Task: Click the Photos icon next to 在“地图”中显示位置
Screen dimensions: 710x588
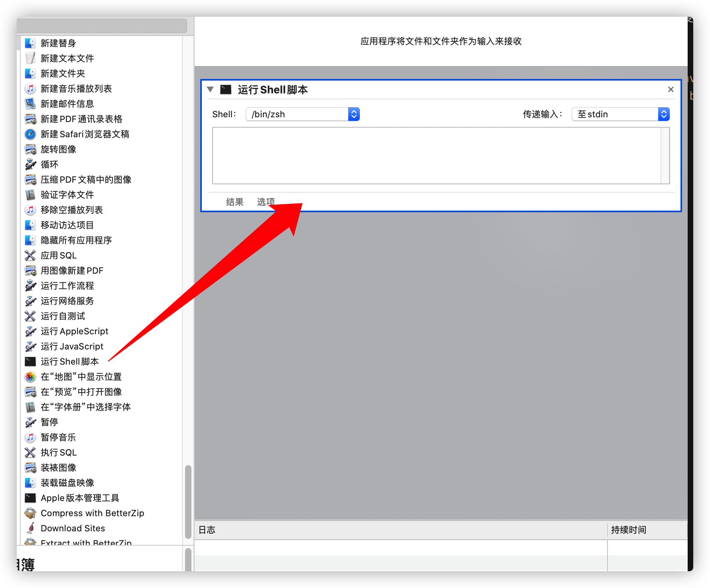Action: click(30, 377)
